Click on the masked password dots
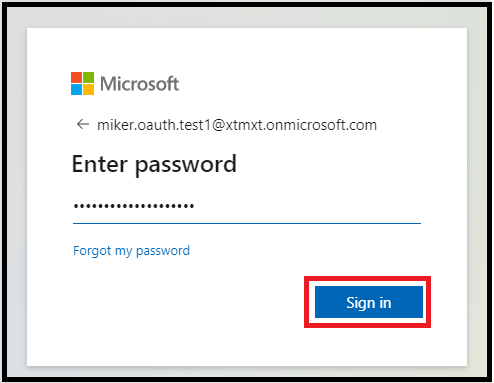Screen dimensions: 494x383 point(134,206)
